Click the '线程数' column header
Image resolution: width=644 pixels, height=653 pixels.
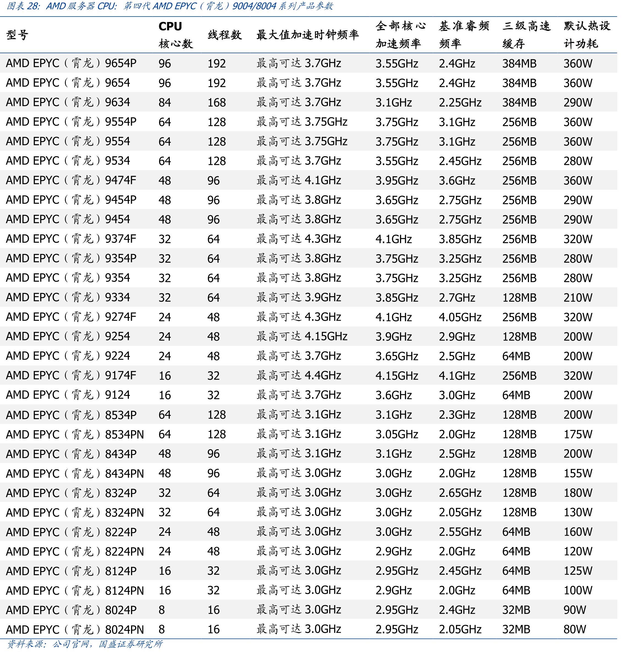click(x=225, y=35)
